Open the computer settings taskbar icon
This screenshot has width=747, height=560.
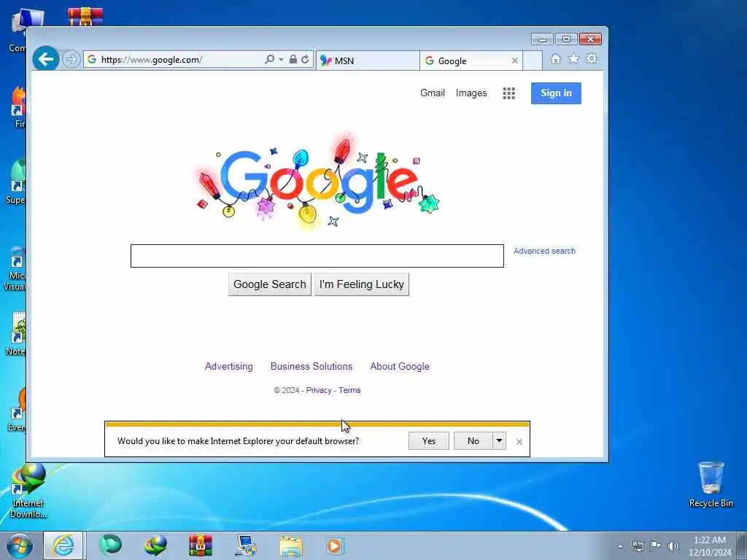[246, 545]
